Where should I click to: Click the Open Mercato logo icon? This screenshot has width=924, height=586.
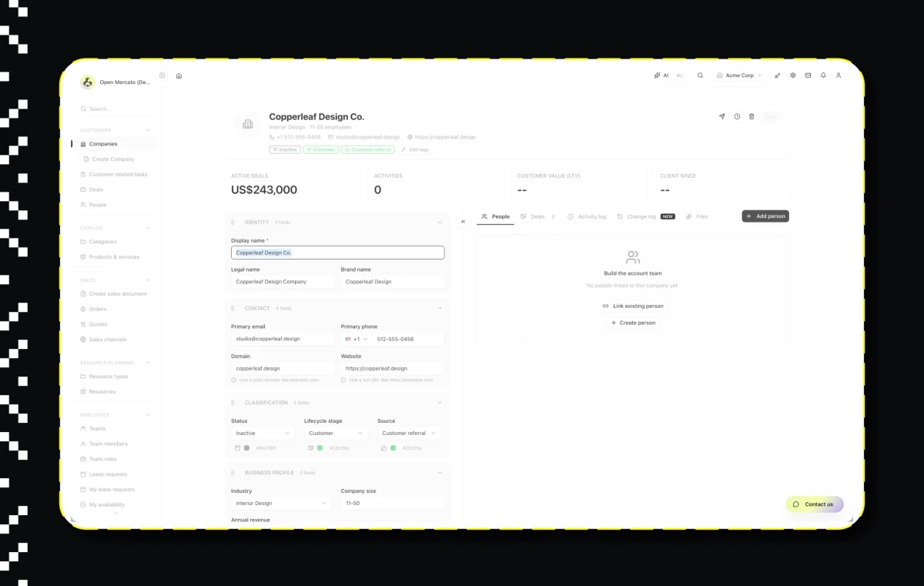point(88,82)
